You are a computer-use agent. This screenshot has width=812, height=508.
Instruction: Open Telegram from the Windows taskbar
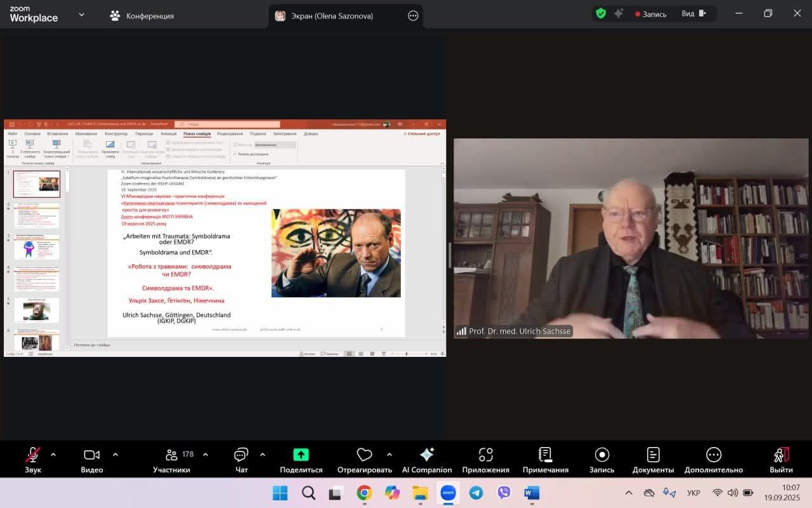[x=476, y=493]
